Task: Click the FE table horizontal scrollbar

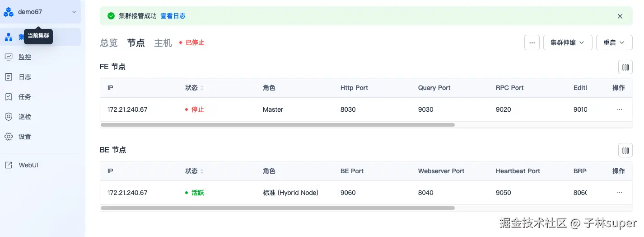Action: click(x=277, y=125)
